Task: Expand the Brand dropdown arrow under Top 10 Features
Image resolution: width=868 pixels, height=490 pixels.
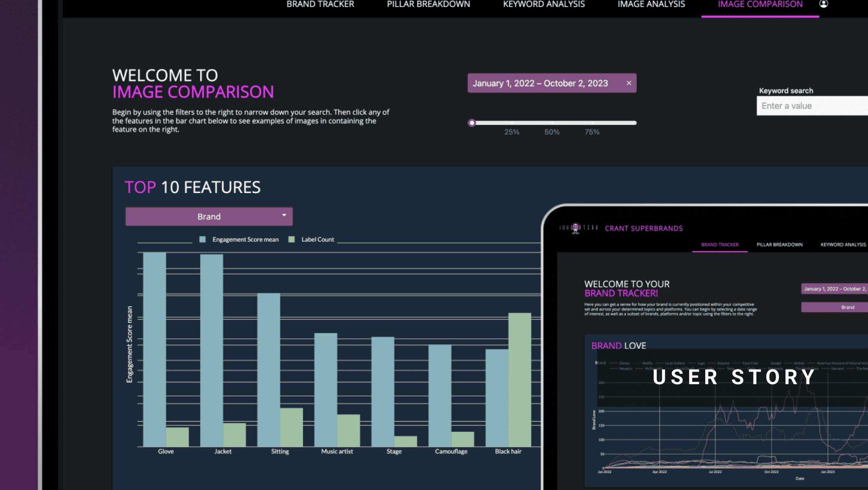Action: click(x=284, y=216)
